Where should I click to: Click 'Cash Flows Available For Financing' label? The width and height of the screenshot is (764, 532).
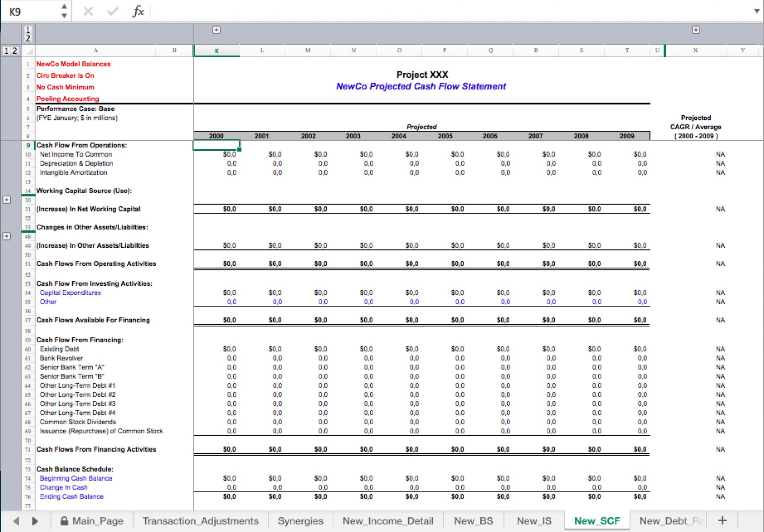coord(93,320)
